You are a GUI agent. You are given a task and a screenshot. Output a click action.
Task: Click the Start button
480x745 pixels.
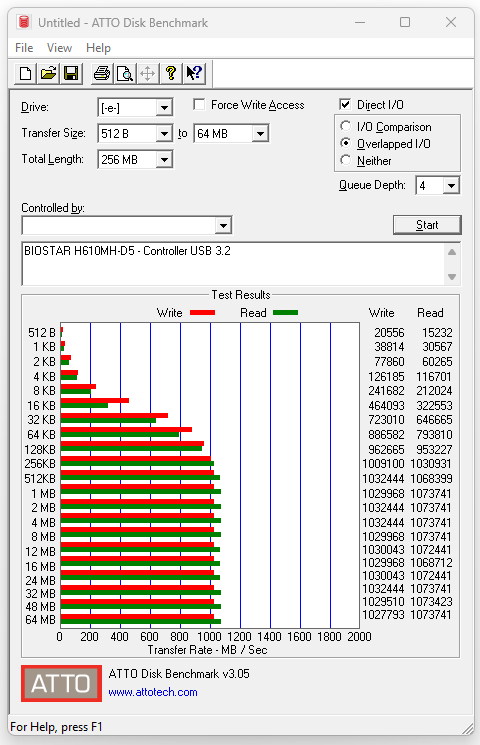[427, 225]
